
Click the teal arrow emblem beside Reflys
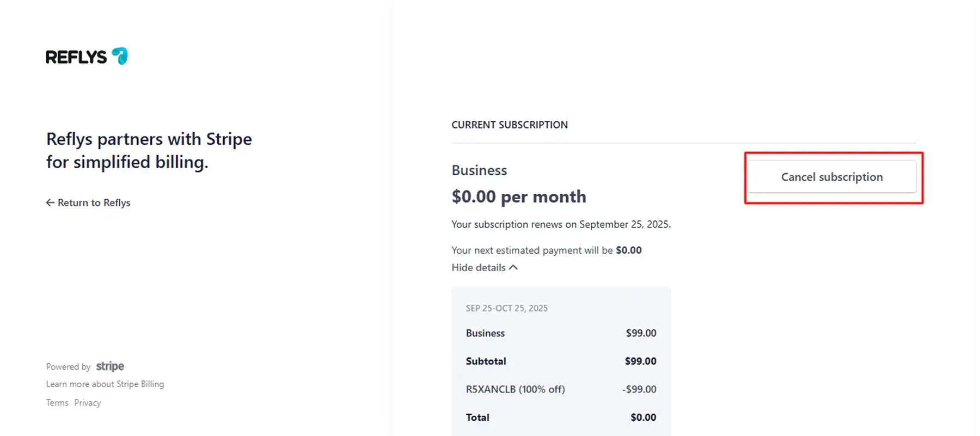point(120,56)
